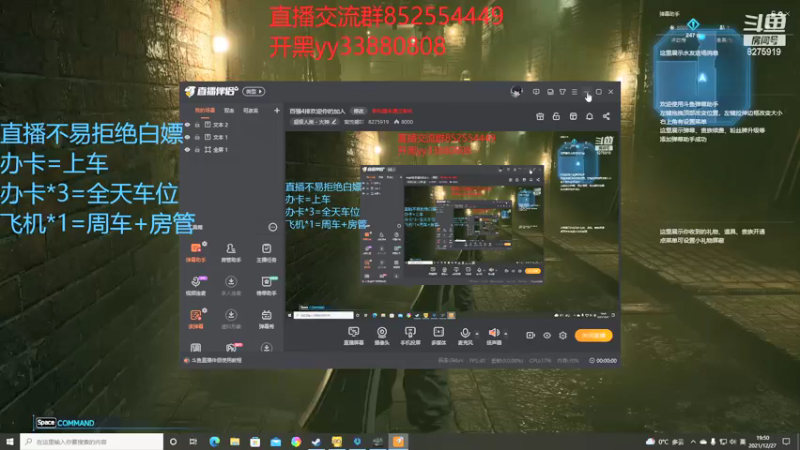Click the unlock padlock icon under title bar
Viewport: 800px width, 450px height.
click(x=556, y=116)
